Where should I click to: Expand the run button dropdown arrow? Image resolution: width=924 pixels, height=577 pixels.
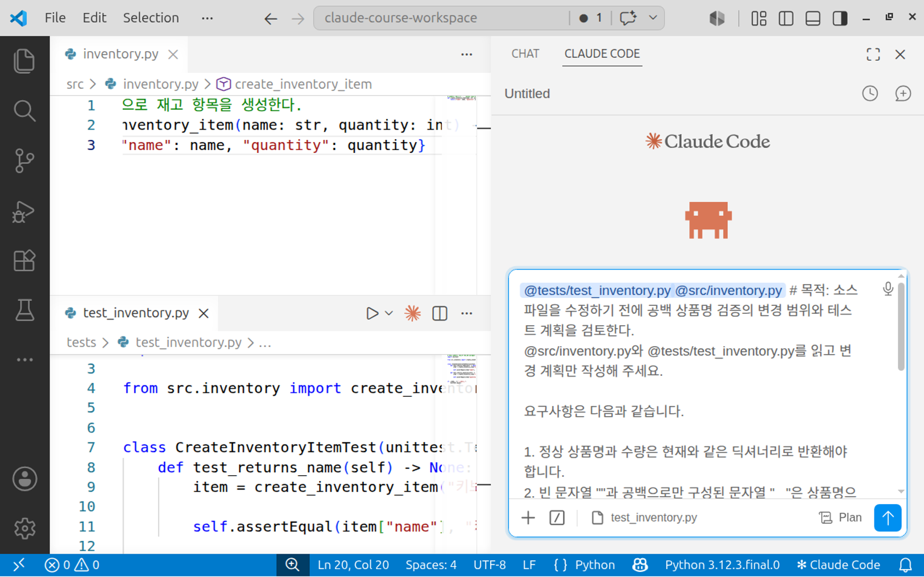click(x=389, y=313)
